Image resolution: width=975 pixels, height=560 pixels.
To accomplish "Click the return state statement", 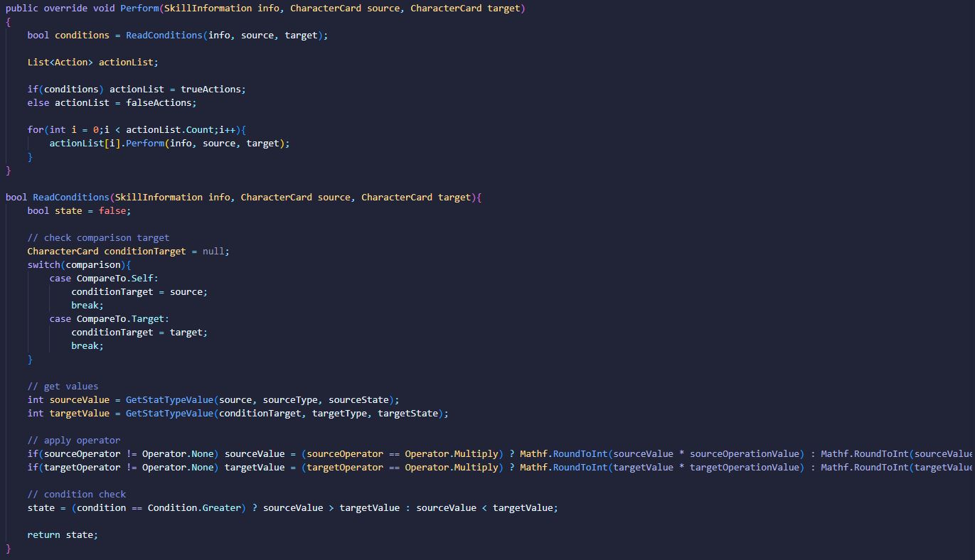I will pos(62,535).
